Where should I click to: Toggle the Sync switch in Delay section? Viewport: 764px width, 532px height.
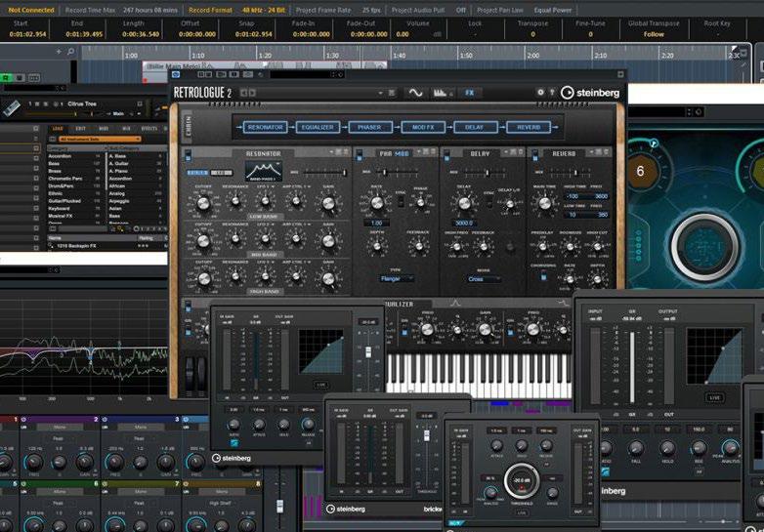pos(489,200)
